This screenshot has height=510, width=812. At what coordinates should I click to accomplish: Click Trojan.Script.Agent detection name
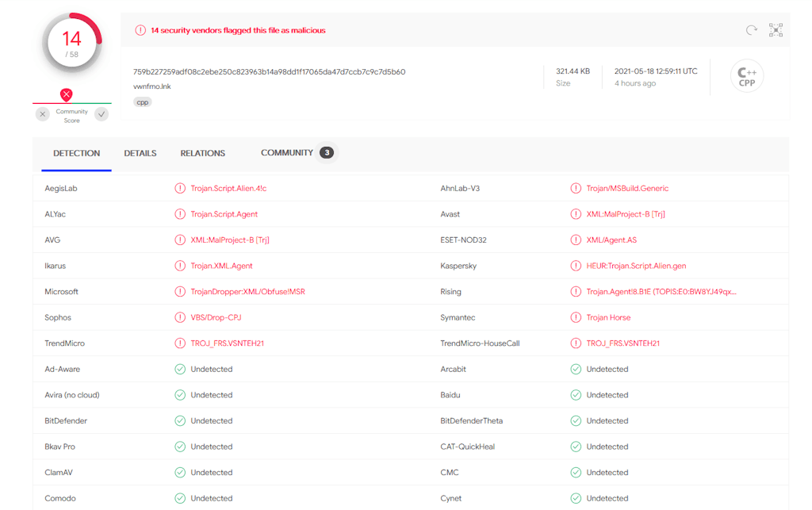[x=224, y=214]
